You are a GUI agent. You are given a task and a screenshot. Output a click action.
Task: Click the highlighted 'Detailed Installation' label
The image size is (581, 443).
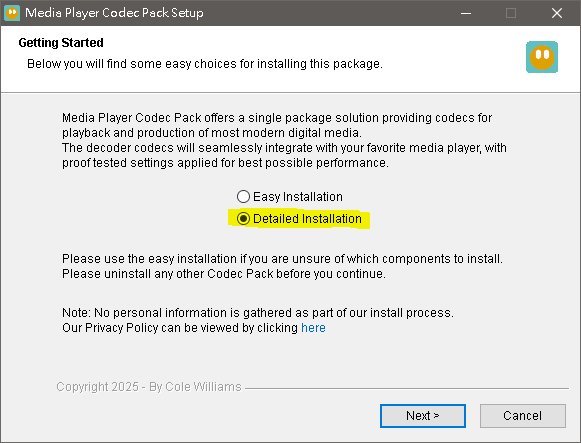coord(307,219)
